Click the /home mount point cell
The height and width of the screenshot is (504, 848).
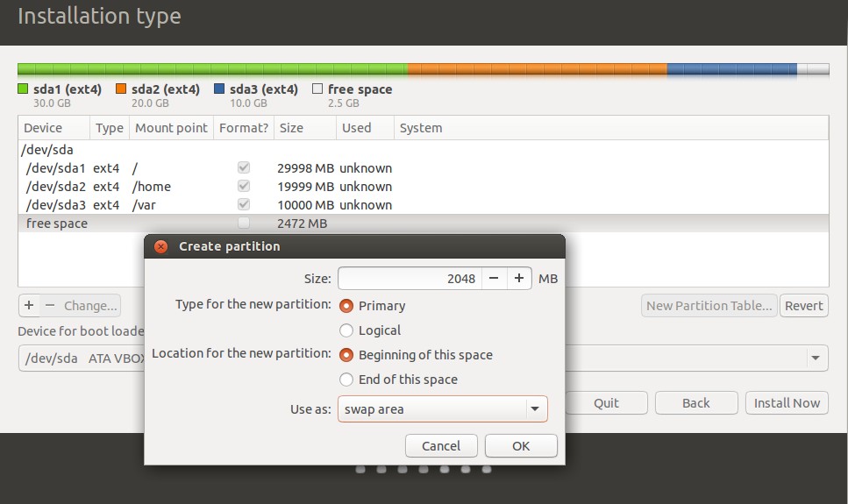coord(152,187)
